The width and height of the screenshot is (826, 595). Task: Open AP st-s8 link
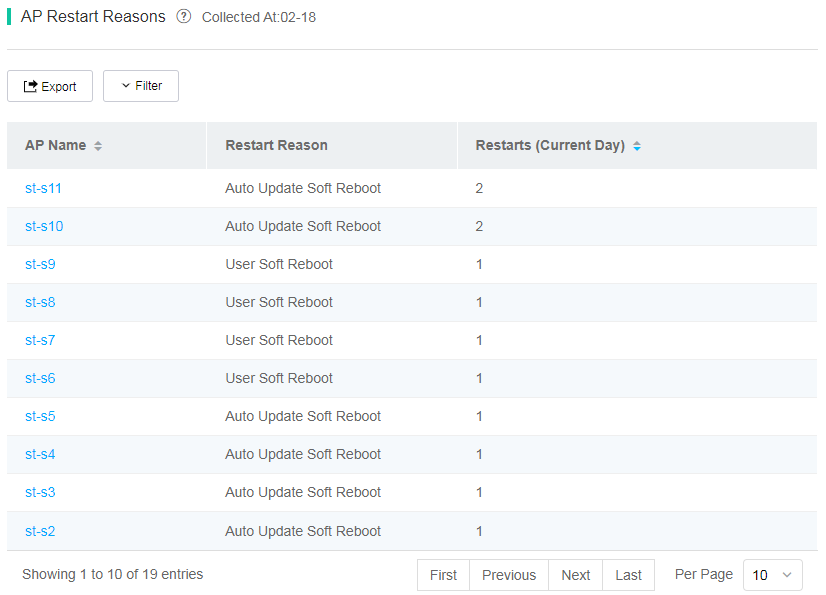tap(40, 302)
